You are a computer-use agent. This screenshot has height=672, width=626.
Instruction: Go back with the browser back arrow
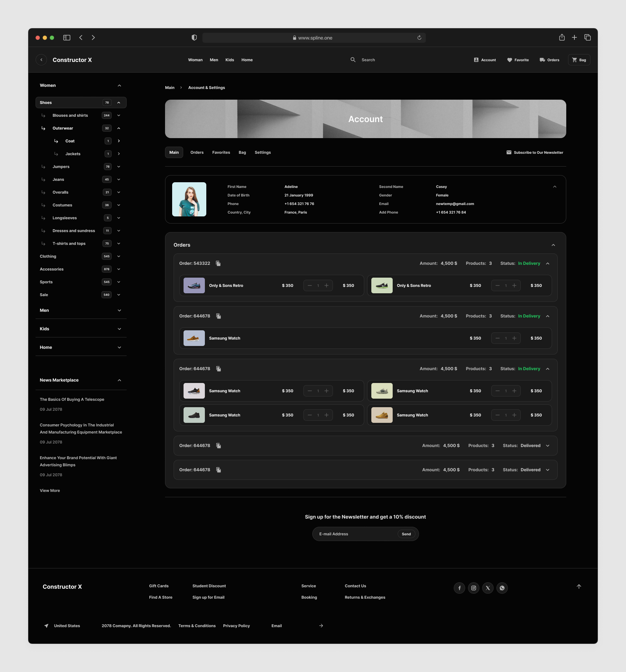[81, 38]
